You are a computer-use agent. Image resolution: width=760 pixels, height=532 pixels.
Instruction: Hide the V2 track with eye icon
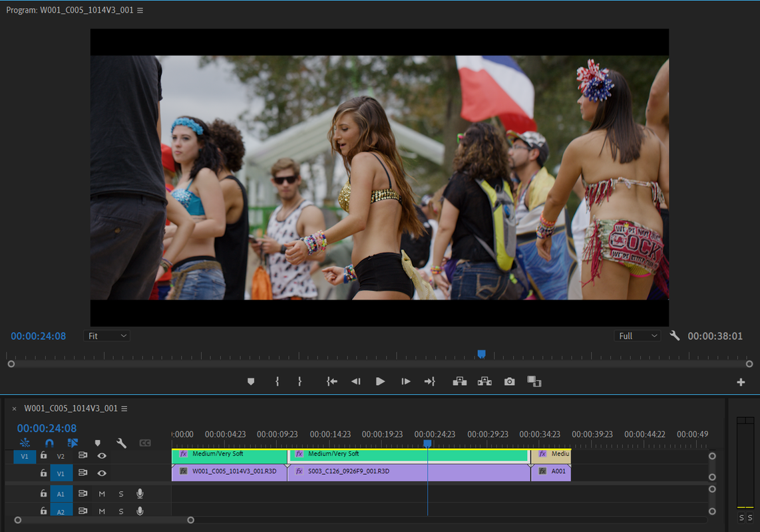[x=102, y=456]
